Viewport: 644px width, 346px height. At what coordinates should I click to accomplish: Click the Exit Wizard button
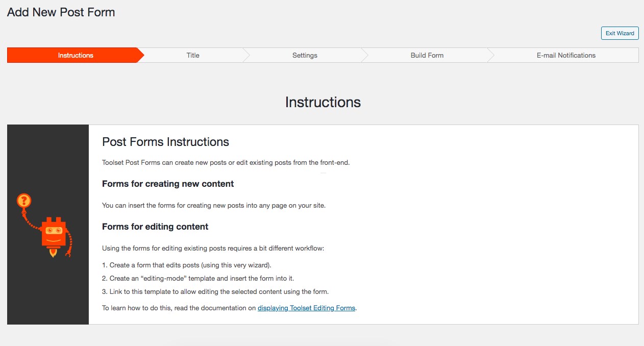620,33
